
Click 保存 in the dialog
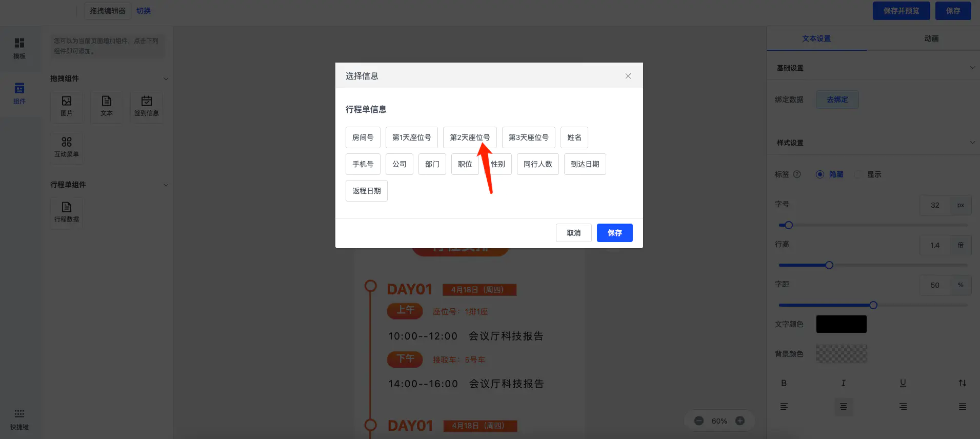(614, 233)
